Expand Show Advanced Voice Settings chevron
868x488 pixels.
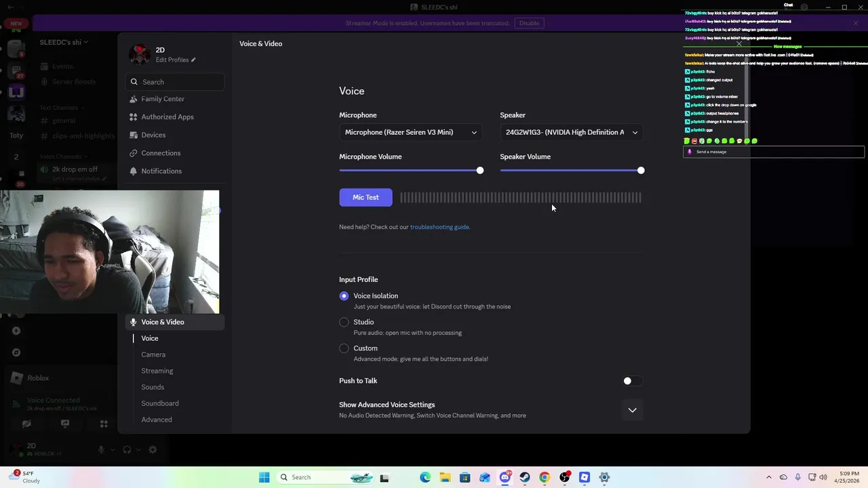coord(632,410)
